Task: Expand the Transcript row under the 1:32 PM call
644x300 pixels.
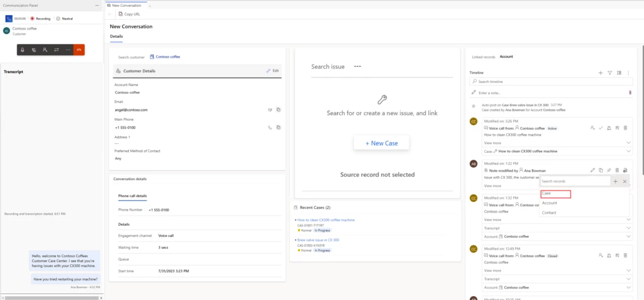Action: click(x=629, y=228)
